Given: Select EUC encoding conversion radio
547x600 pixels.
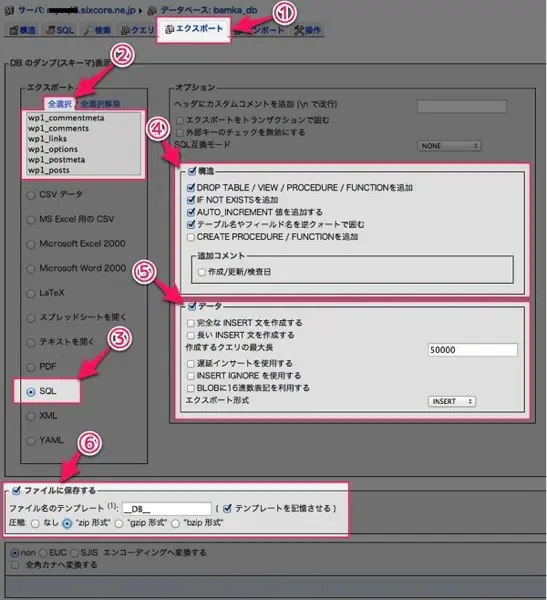Looking at the screenshot, I should click(43, 553).
